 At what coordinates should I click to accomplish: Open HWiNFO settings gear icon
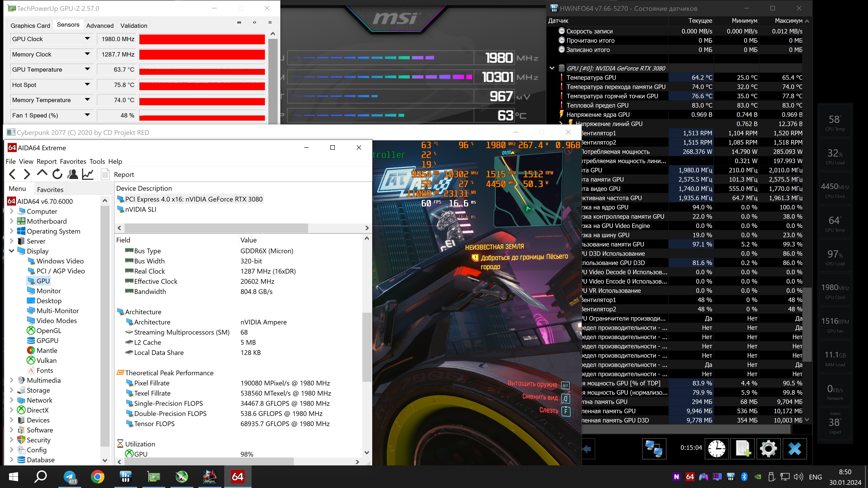tap(768, 449)
